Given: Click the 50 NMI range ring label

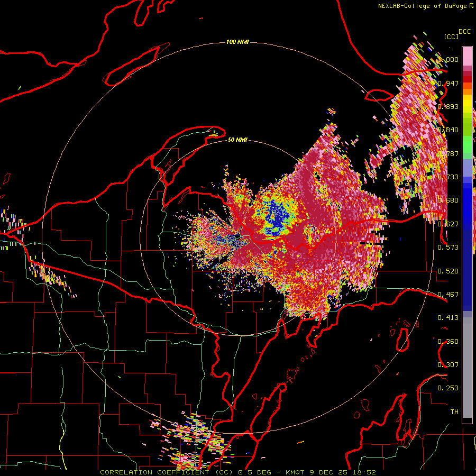Looking at the screenshot, I should tap(237, 140).
